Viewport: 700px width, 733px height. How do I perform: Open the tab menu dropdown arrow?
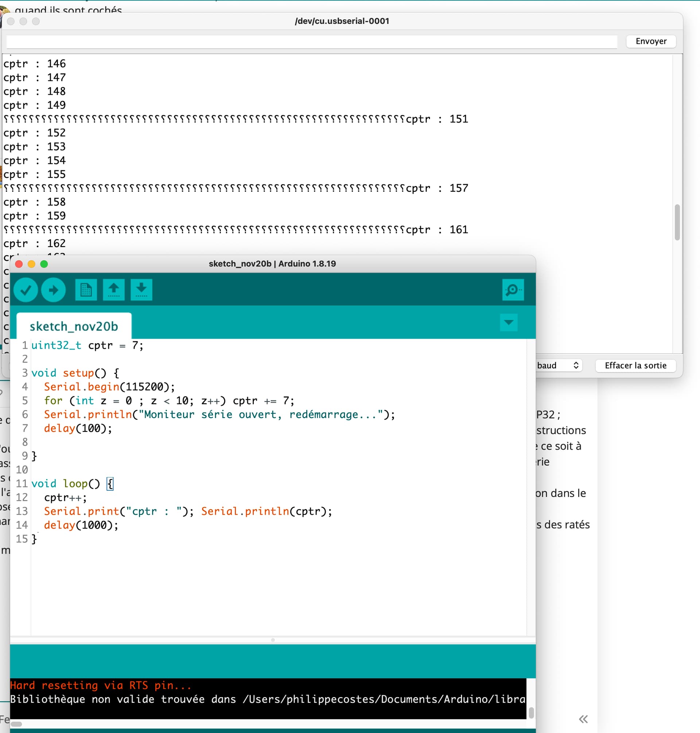point(508,322)
